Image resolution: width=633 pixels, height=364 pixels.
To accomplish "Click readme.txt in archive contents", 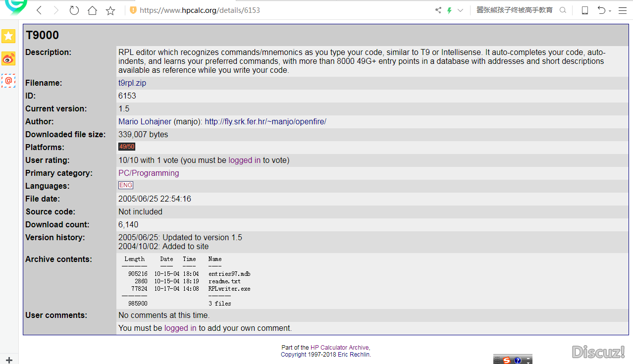I will [x=224, y=281].
